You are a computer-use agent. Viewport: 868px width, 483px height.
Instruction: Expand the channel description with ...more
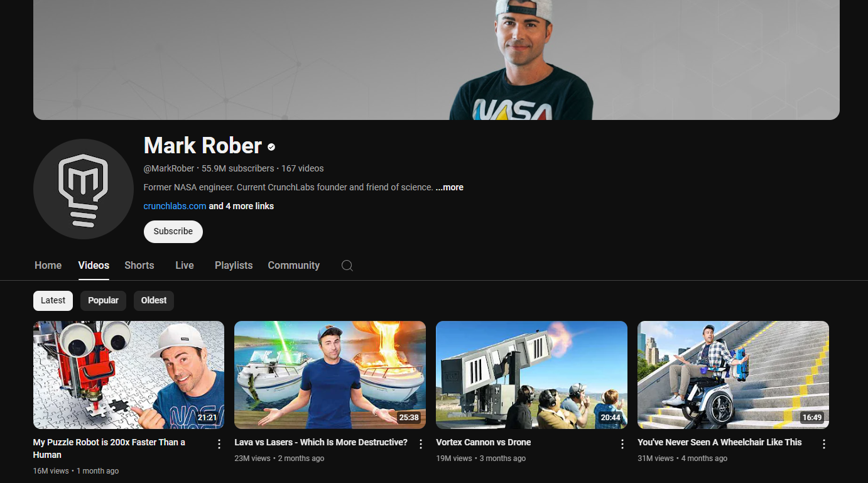pos(450,187)
